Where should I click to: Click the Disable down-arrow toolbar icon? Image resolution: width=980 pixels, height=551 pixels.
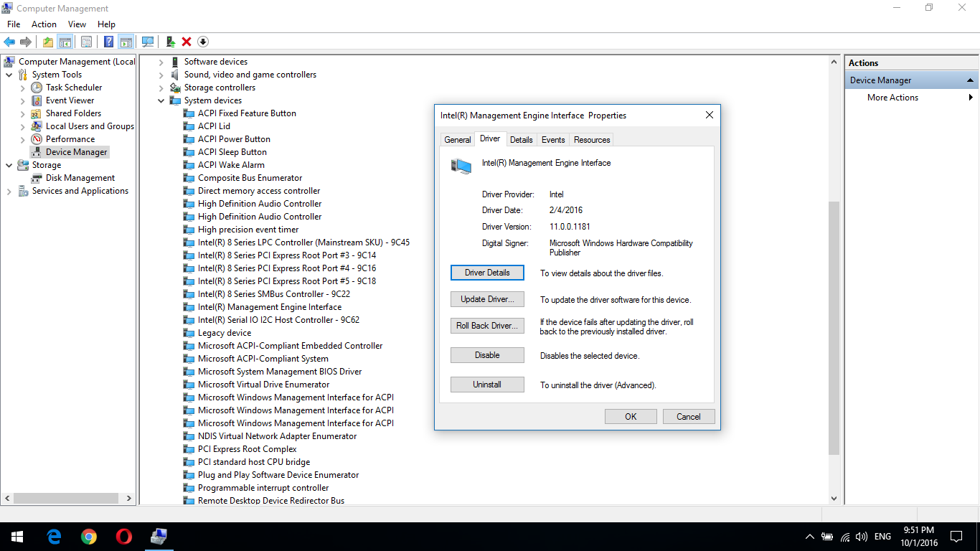[x=203, y=42]
